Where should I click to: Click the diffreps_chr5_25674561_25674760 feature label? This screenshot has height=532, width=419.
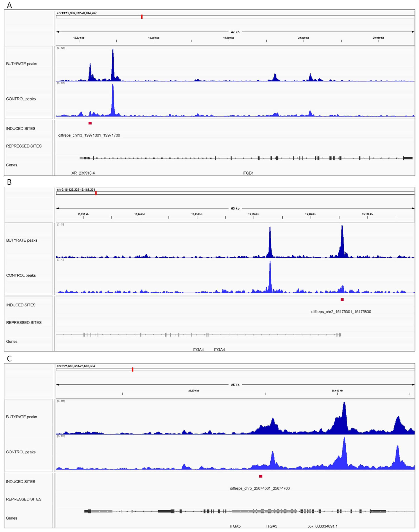point(260,488)
